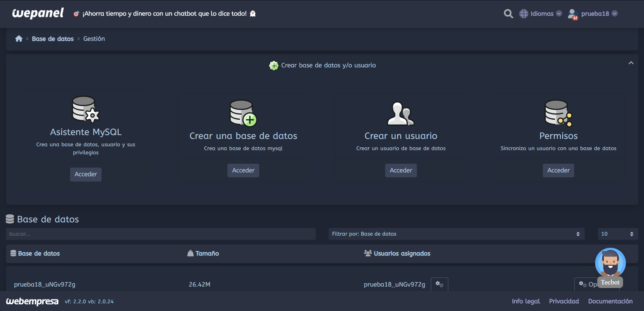The height and width of the screenshot is (311, 644).
Task: Click the wepanel logo
Action: [x=38, y=13]
